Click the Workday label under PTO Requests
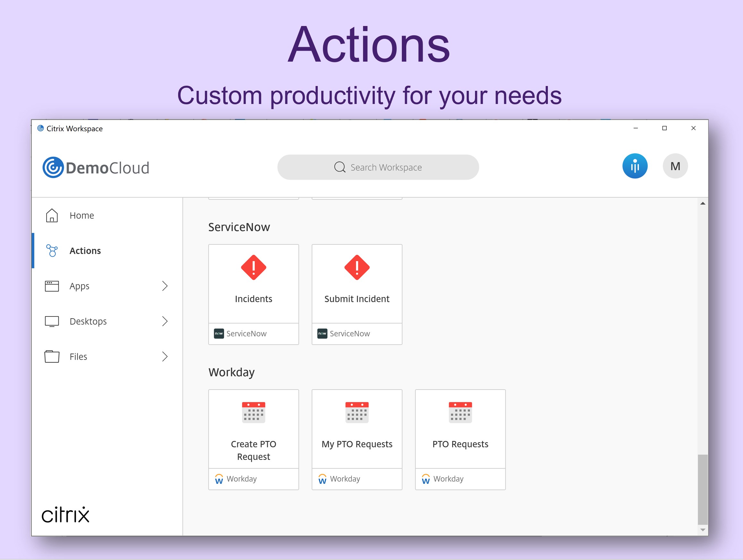 (x=448, y=479)
